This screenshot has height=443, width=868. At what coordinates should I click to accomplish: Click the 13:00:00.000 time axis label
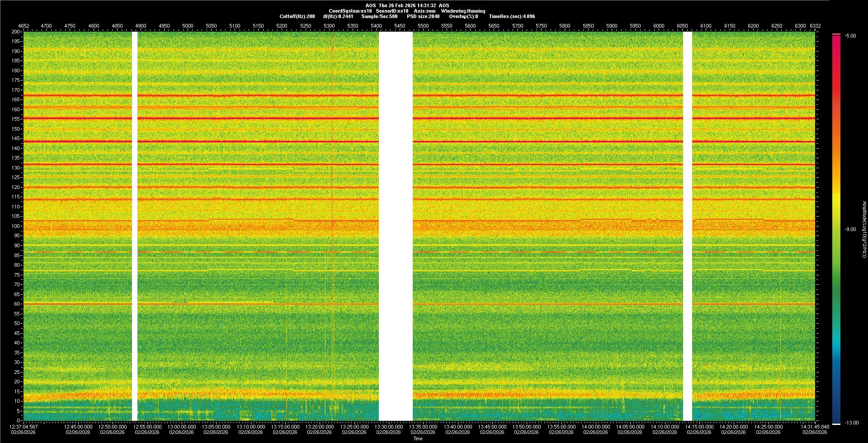click(x=182, y=427)
